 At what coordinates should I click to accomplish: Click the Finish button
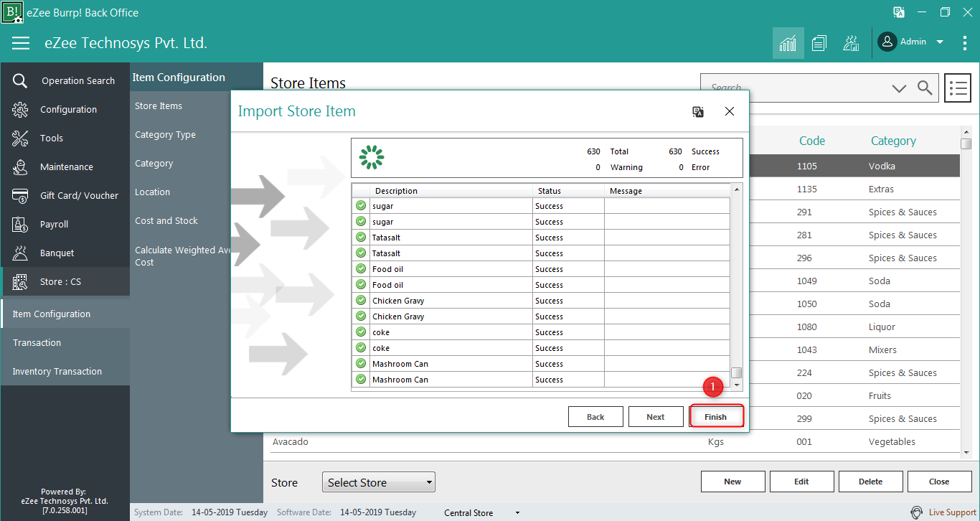point(715,417)
